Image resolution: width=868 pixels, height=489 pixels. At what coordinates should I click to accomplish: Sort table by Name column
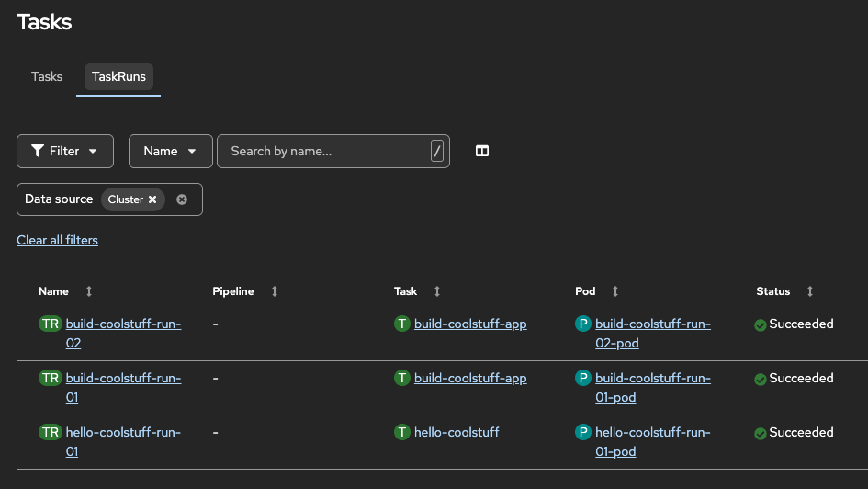pyautogui.click(x=89, y=291)
